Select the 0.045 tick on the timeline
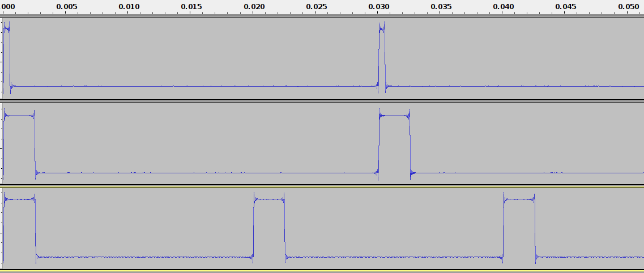The height and width of the screenshot is (273, 644). point(566,7)
